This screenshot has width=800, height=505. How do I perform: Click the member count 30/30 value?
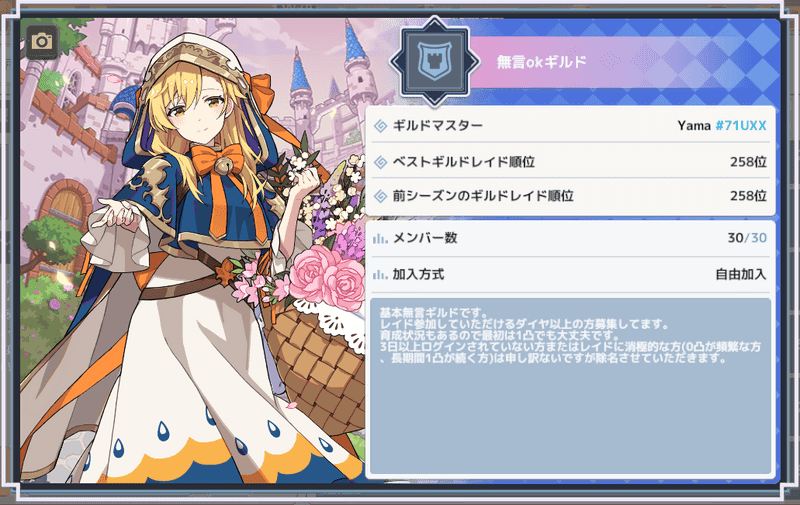(747, 238)
